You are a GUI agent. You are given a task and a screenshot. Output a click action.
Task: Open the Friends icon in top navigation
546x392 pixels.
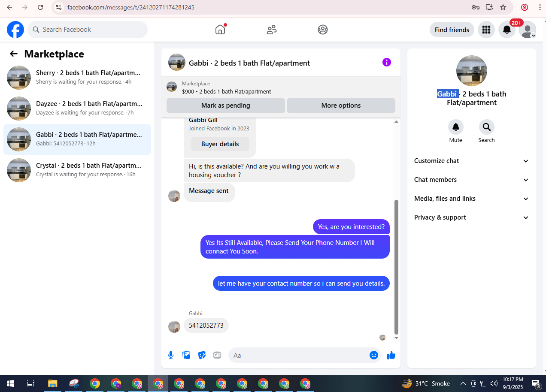[x=271, y=30]
